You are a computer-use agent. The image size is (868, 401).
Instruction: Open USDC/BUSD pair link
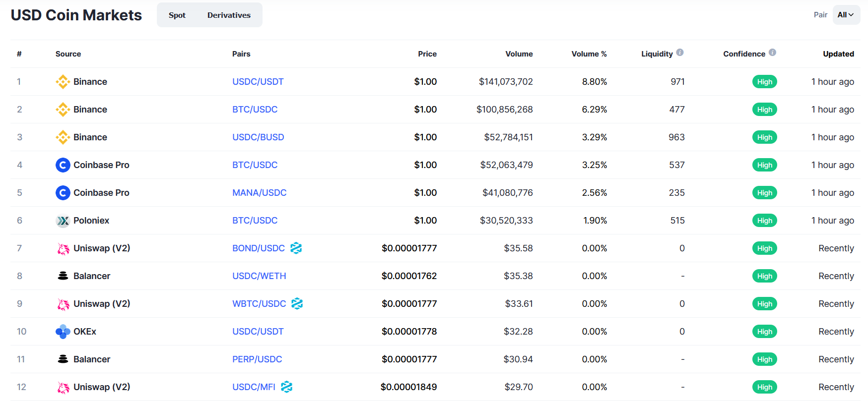point(258,137)
